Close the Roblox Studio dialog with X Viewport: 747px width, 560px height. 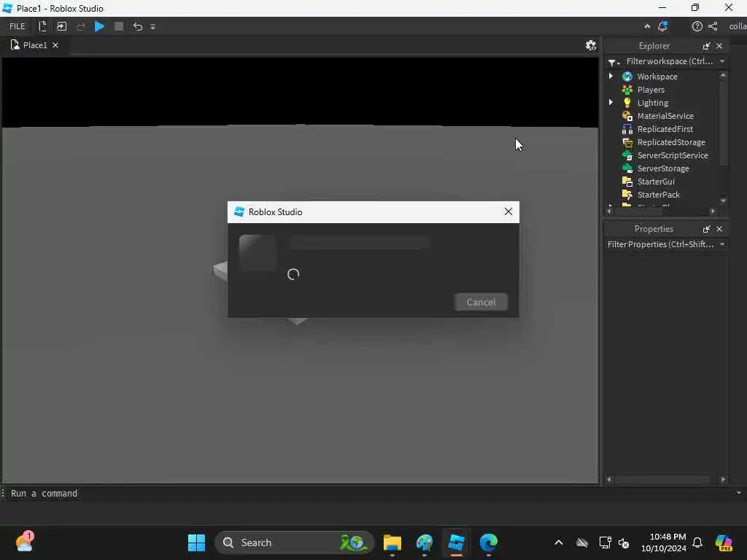pos(508,211)
